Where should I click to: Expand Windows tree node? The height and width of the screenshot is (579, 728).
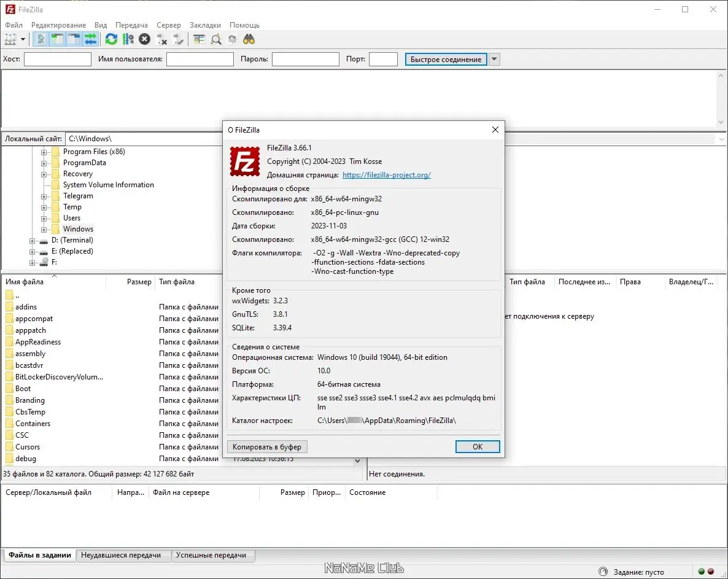(44, 230)
